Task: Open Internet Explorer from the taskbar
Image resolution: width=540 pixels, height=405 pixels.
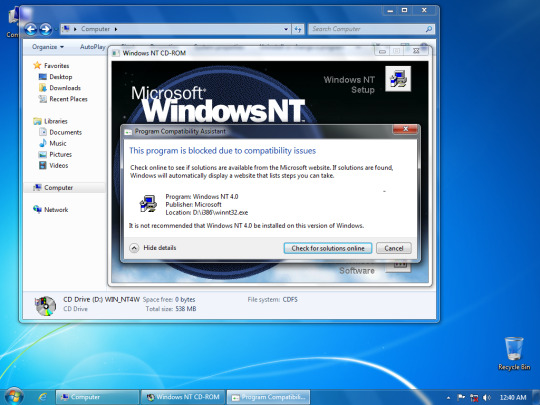Action: pos(42,397)
